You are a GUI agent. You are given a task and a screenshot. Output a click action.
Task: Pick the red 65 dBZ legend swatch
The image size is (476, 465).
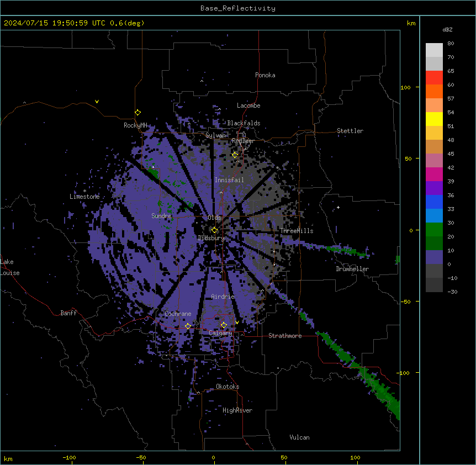point(434,78)
